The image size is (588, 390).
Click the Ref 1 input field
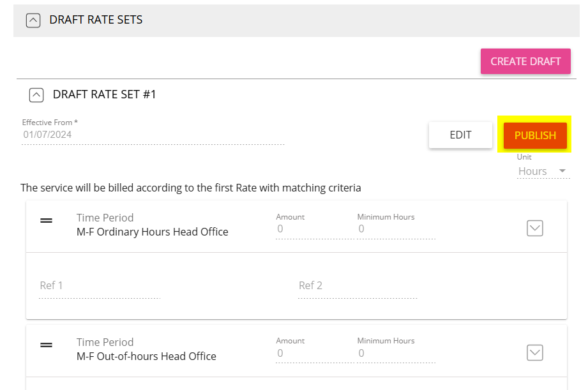pyautogui.click(x=100, y=286)
